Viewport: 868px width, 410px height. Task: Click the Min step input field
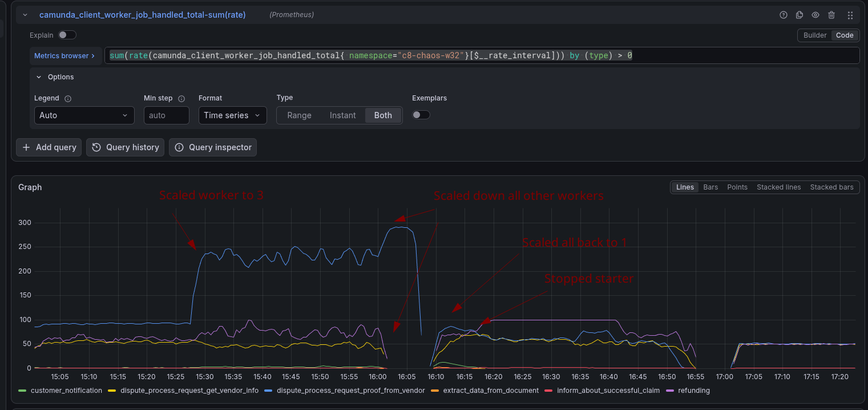point(166,115)
